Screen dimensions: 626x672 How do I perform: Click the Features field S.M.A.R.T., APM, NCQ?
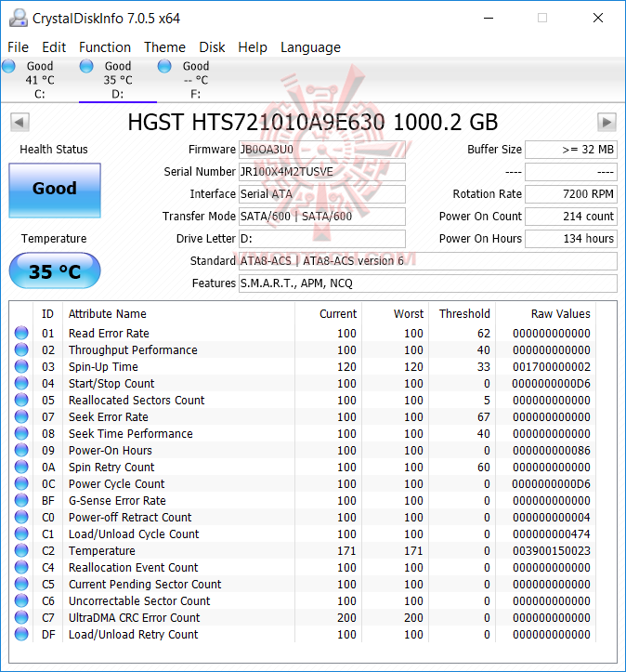pyautogui.click(x=428, y=283)
